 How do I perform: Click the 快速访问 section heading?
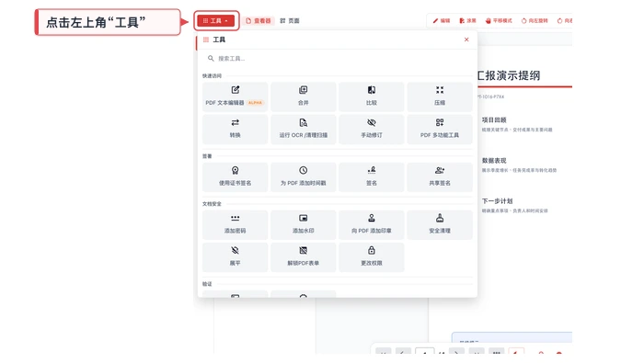click(212, 76)
